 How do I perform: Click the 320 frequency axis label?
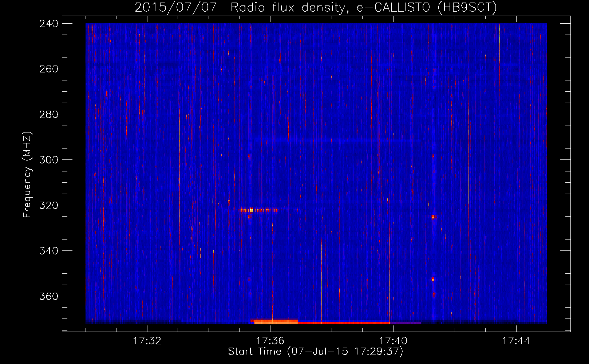(48, 205)
